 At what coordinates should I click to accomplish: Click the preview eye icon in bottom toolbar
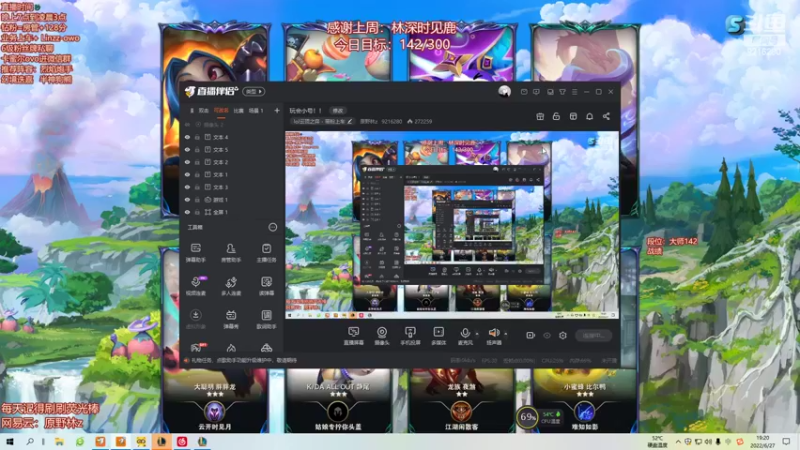click(x=547, y=335)
